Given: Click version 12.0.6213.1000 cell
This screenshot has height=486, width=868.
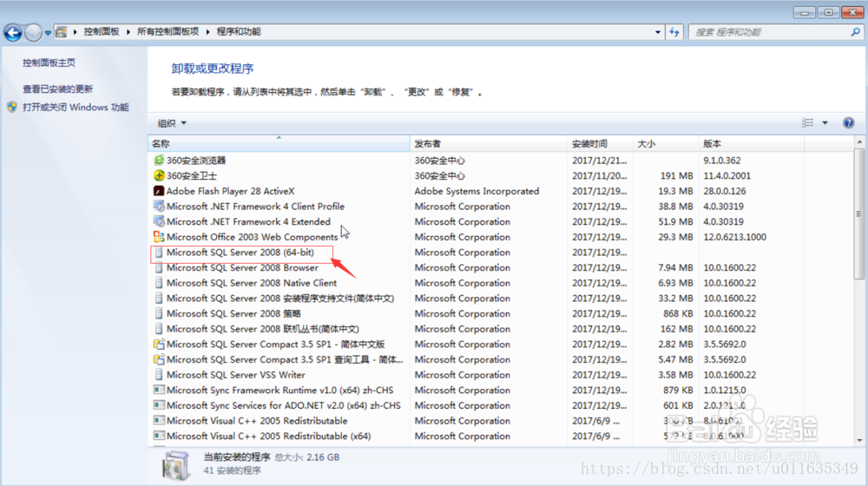Looking at the screenshot, I should click(x=734, y=237).
